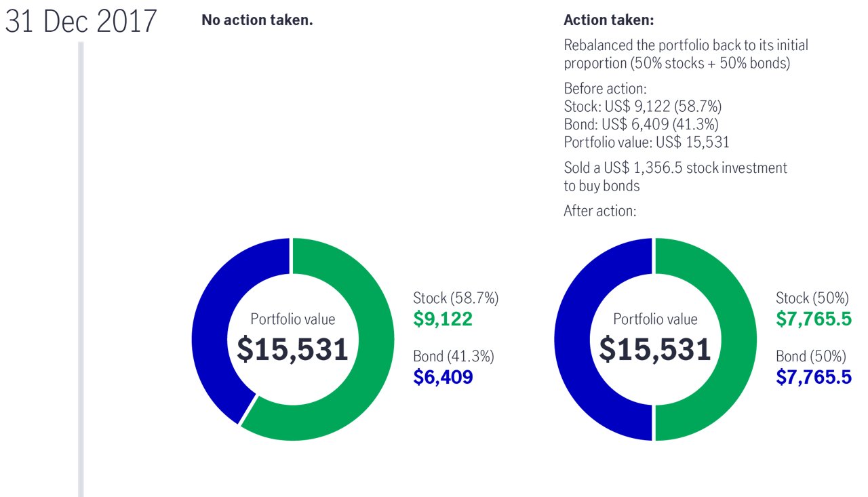
Task: Click the vertical timeline bar below the date
Action: 81,271
